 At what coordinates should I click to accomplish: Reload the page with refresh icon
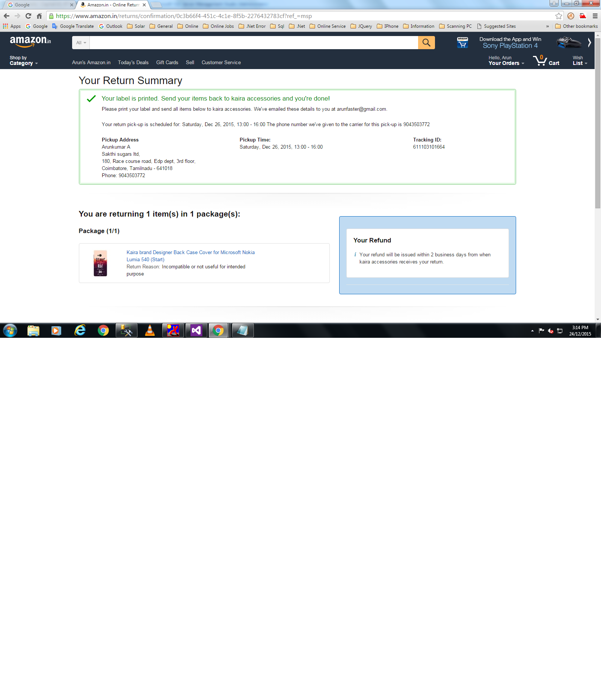28,16
